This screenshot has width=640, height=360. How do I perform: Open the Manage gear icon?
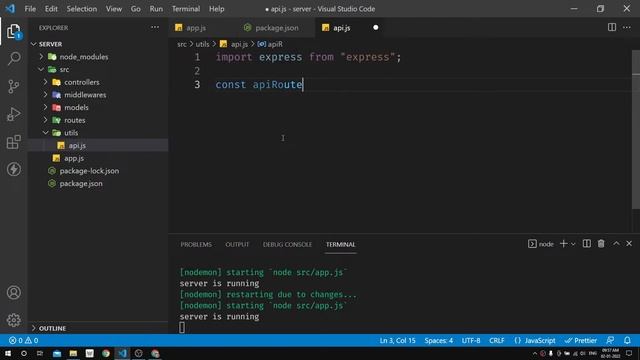pyautogui.click(x=13, y=320)
